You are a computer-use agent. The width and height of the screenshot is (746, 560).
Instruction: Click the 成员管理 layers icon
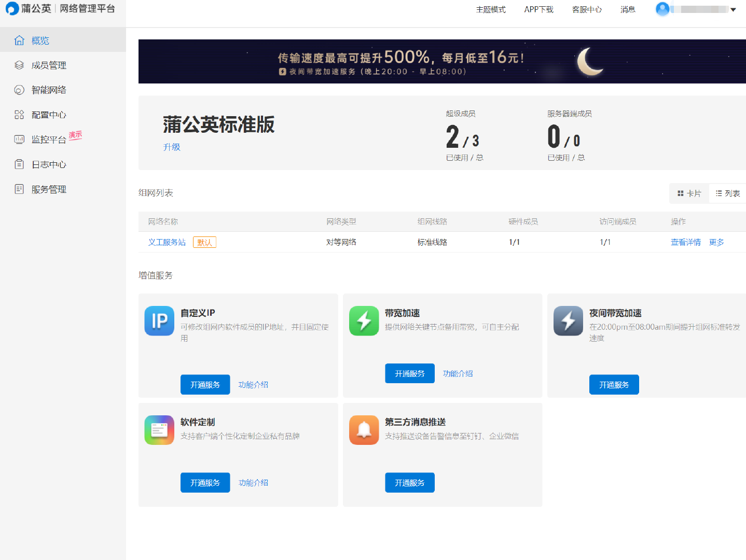[19, 65]
